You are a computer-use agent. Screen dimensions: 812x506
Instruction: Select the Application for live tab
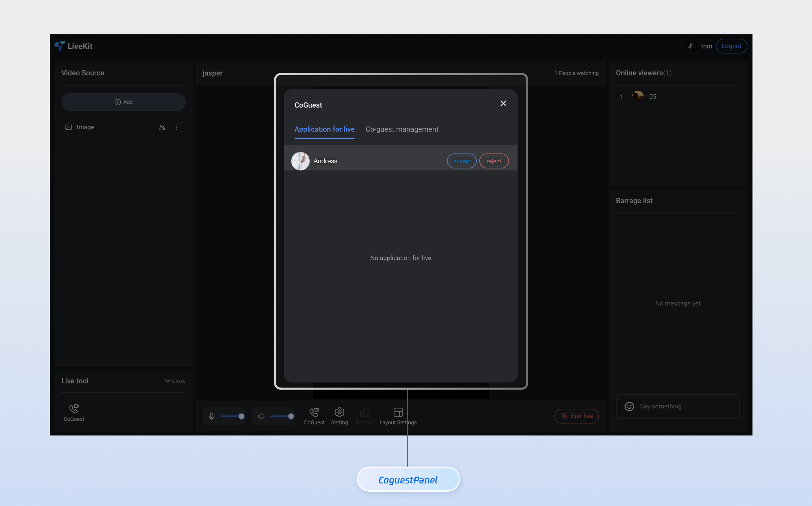324,129
